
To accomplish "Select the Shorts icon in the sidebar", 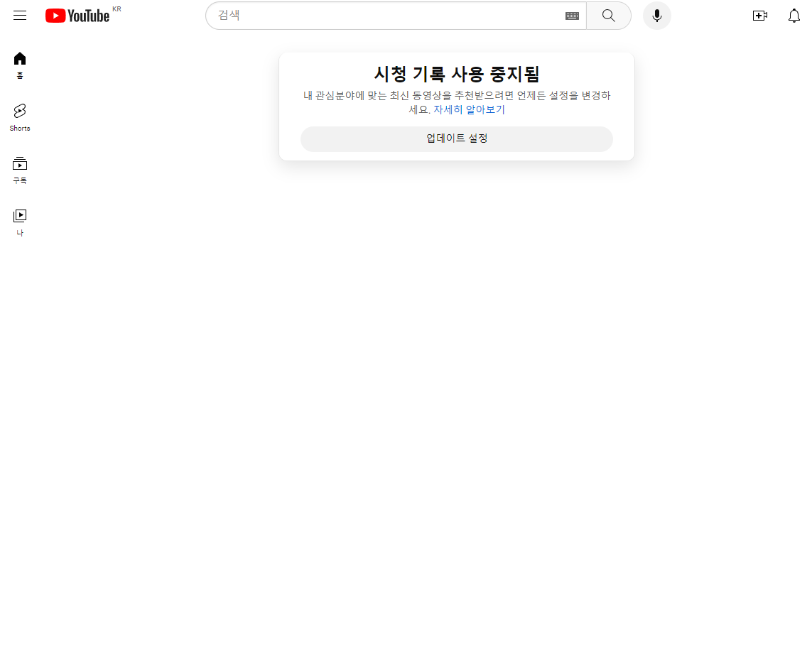I will point(20,111).
